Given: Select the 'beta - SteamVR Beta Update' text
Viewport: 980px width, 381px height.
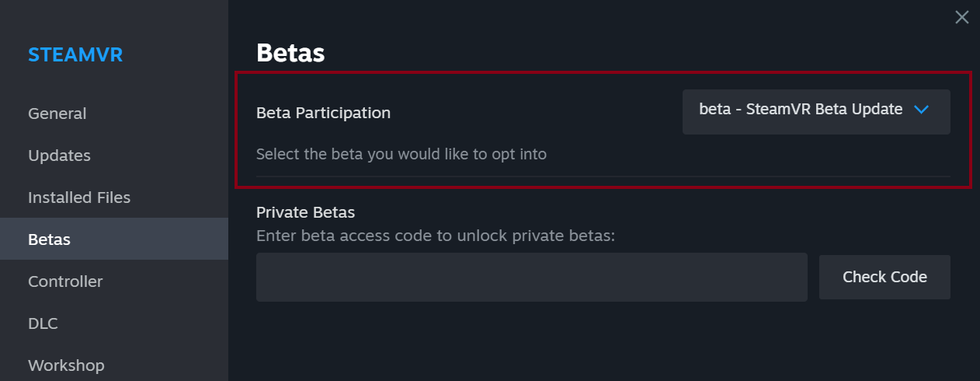Looking at the screenshot, I should (800, 110).
